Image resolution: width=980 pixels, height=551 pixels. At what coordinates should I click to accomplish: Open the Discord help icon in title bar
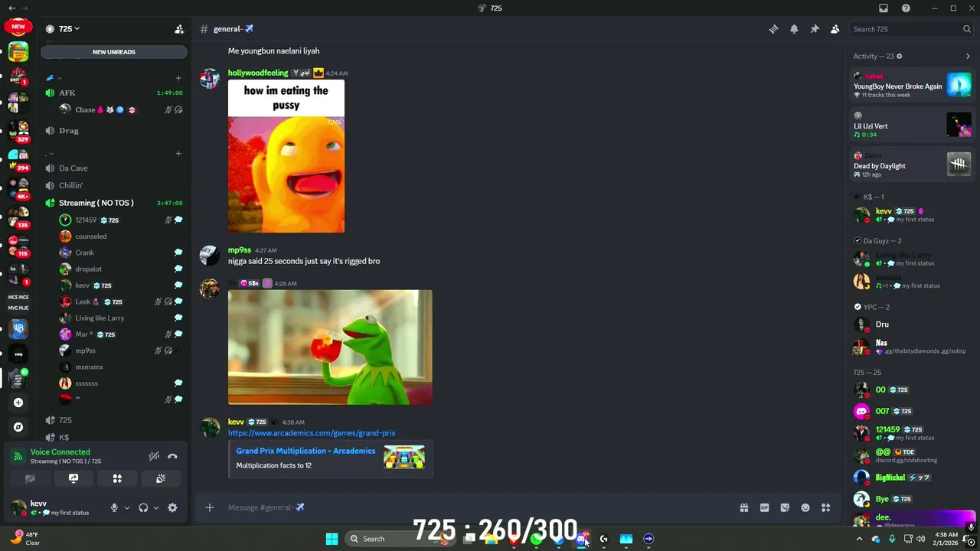pos(906,8)
